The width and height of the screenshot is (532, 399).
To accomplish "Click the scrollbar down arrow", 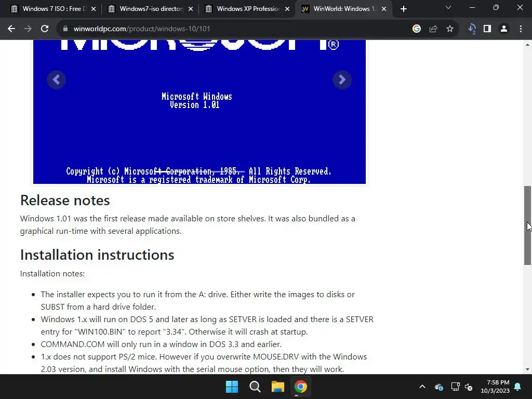I will click(528, 369).
